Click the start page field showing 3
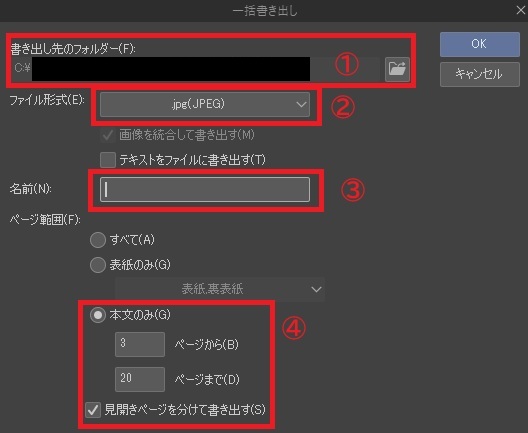Screen dimensions: 528x433 [x=140, y=344]
